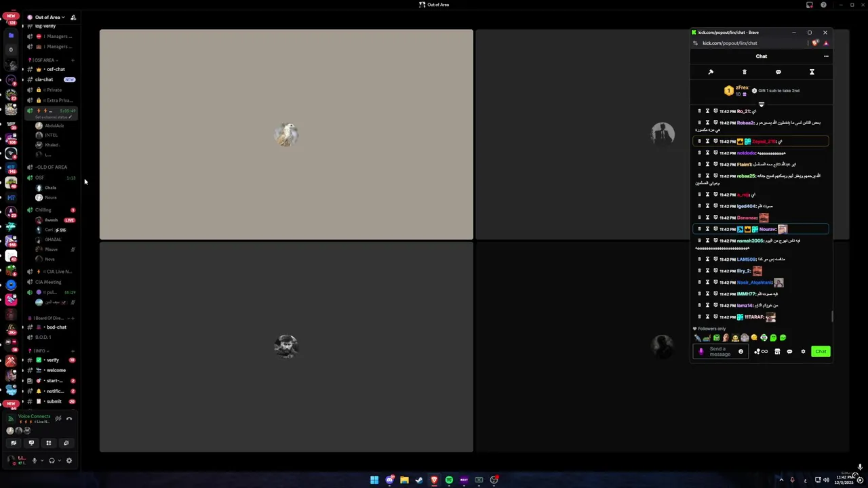Join the OLD OF AREA voice channel
Image resolution: width=868 pixels, height=488 pixels.
tap(51, 167)
